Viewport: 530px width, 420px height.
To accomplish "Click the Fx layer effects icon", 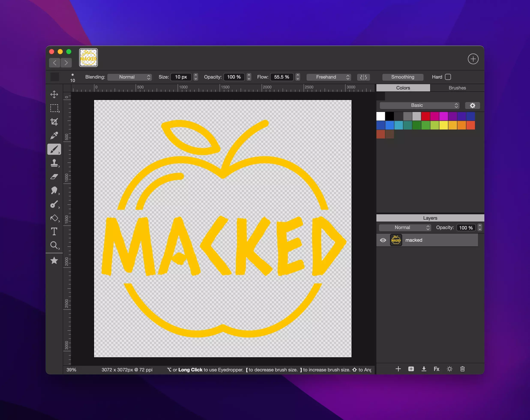I will [436, 369].
